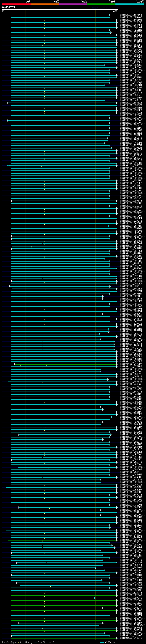Screen dimensions: 146x644
Task: Select hit label UniRef100_A2ZIF8
Action: point(131,296)
